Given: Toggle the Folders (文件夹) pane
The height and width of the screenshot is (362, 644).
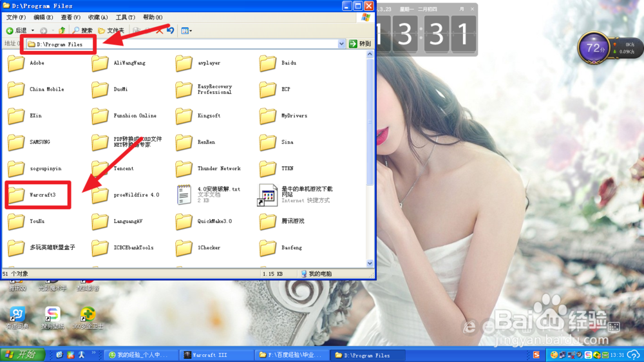Looking at the screenshot, I should [x=111, y=30].
